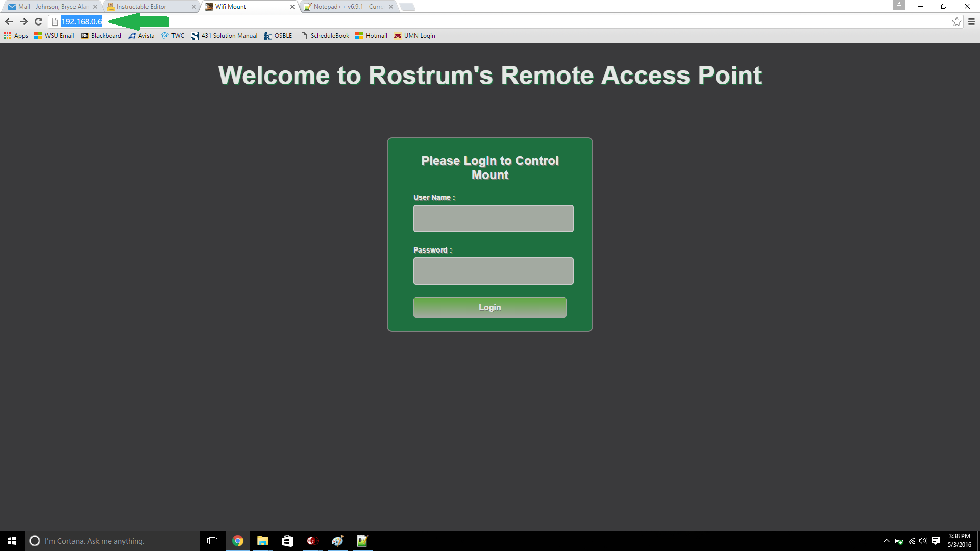The width and height of the screenshot is (980, 551).
Task: Open the OSBLE bookmark
Action: point(278,36)
